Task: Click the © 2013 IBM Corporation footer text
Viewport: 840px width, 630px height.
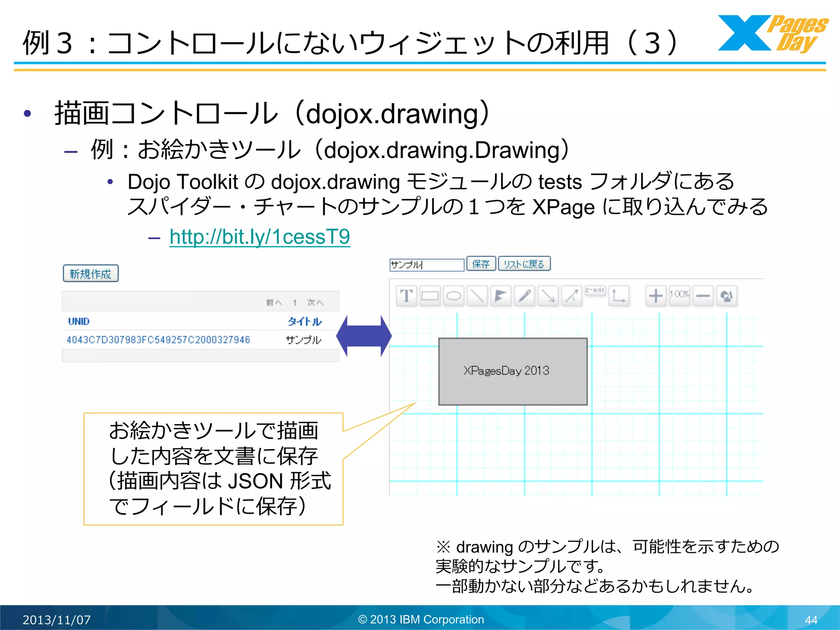Action: click(421, 619)
